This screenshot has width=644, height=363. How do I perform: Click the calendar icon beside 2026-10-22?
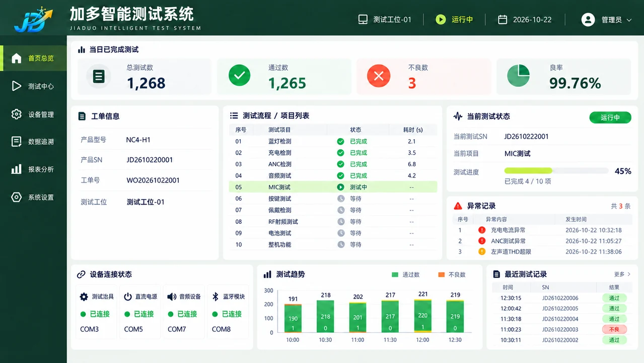click(x=503, y=20)
